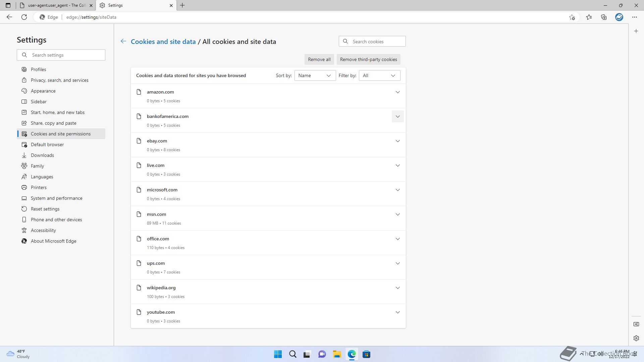The image size is (644, 362).
Task: Focus the Search cookies field
Action: point(372,42)
